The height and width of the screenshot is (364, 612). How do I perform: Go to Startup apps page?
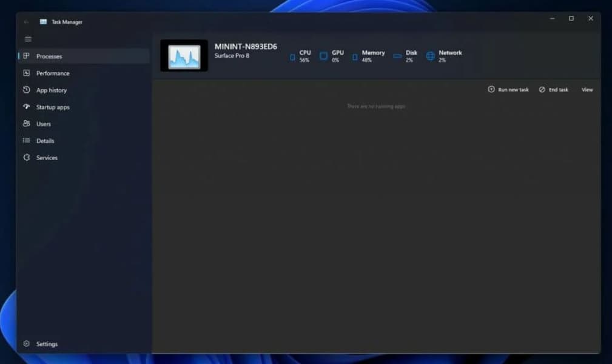(x=53, y=107)
